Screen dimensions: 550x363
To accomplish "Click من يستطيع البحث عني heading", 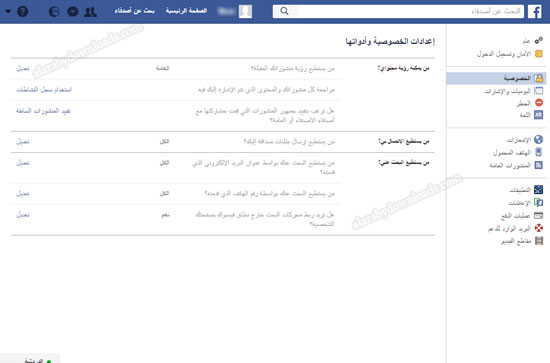I will [404, 163].
